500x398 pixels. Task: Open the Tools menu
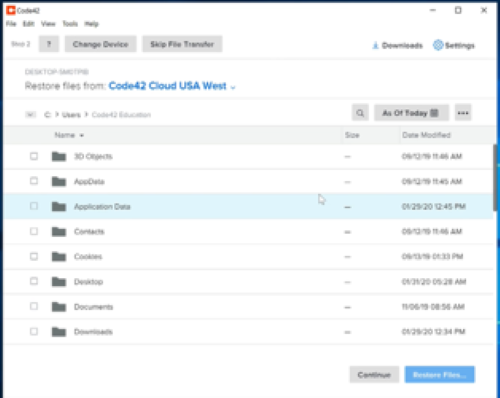(x=70, y=24)
